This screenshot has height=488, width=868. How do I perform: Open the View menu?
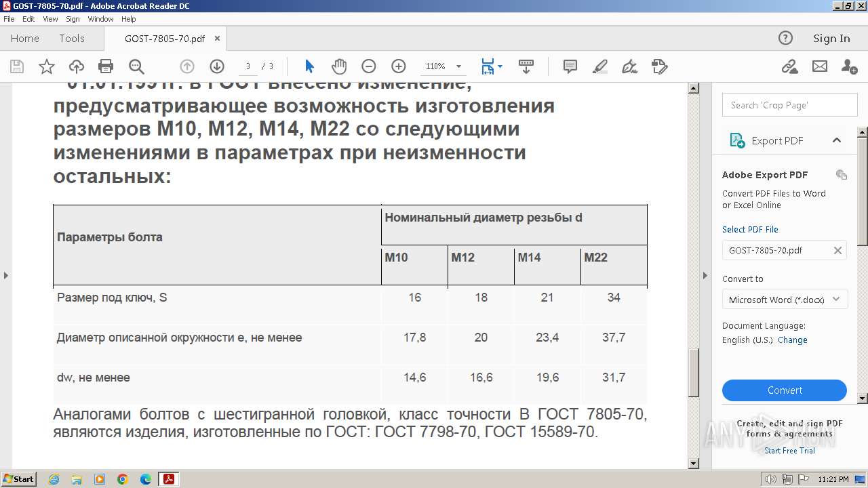50,19
